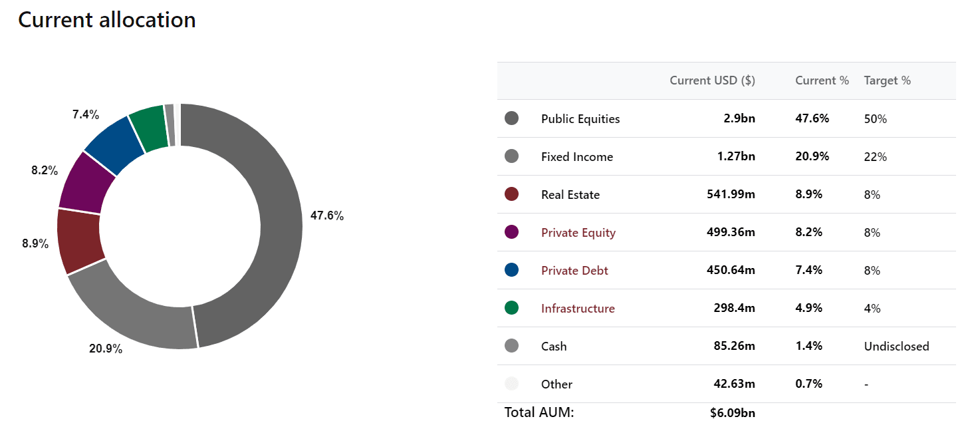Click the purple Private Equity legend dot
Image resolution: width=980 pixels, height=439 pixels.
click(x=512, y=232)
